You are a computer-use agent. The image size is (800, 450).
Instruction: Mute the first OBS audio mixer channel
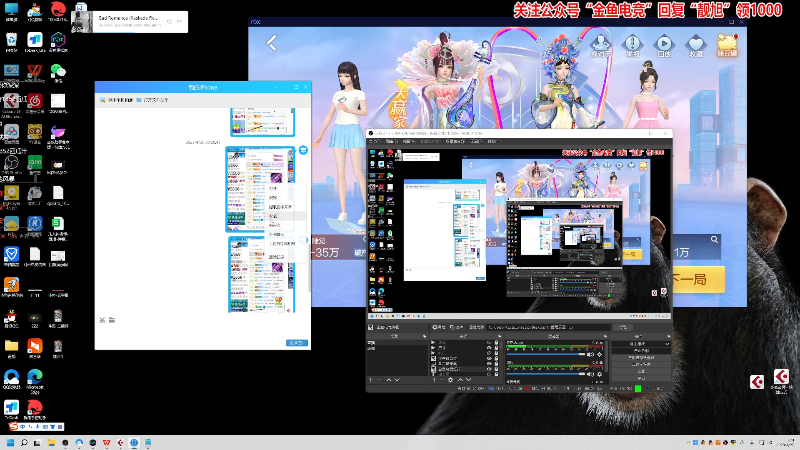coord(590,355)
